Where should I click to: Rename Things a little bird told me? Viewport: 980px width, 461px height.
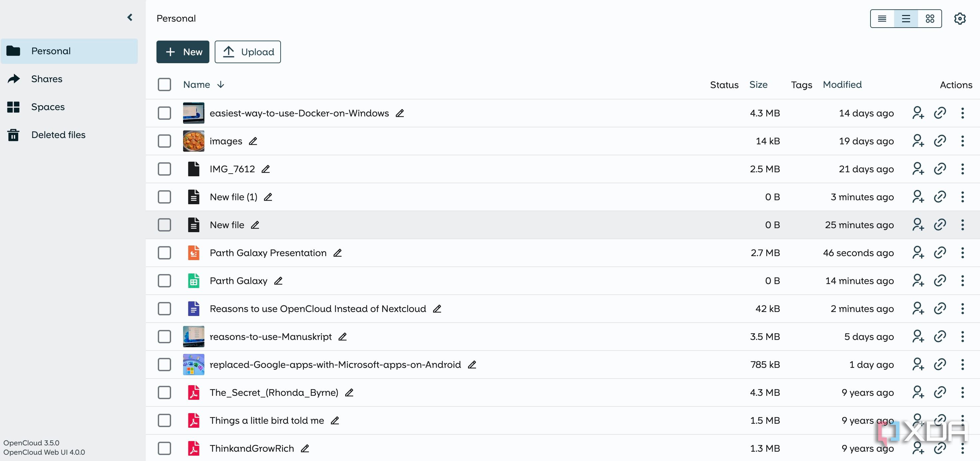335,421
